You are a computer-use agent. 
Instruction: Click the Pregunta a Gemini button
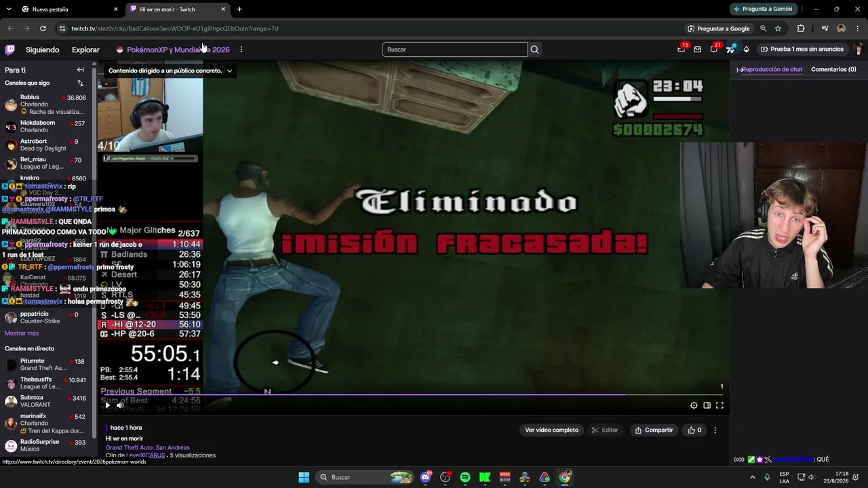[x=762, y=9]
